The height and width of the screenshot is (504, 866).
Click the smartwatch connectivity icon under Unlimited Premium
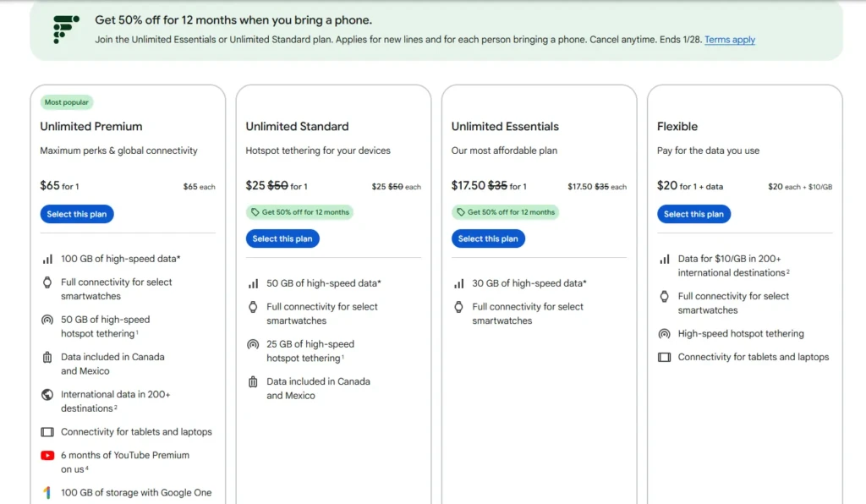47,282
